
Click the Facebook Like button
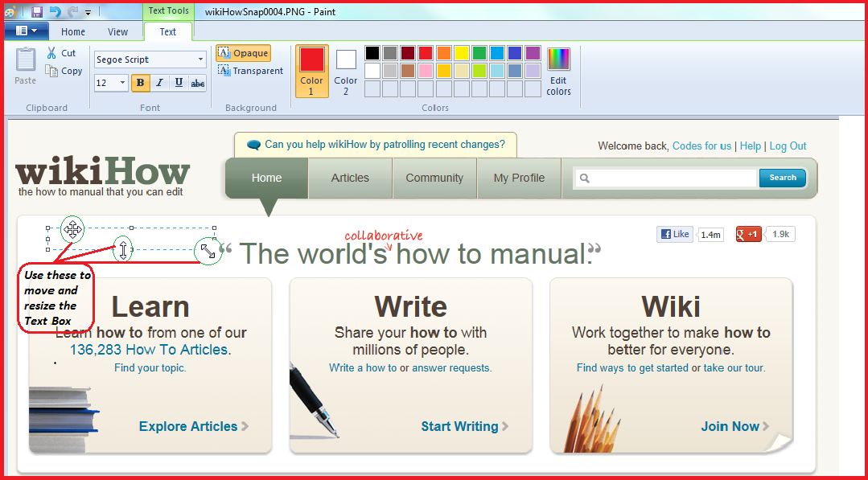click(x=674, y=235)
